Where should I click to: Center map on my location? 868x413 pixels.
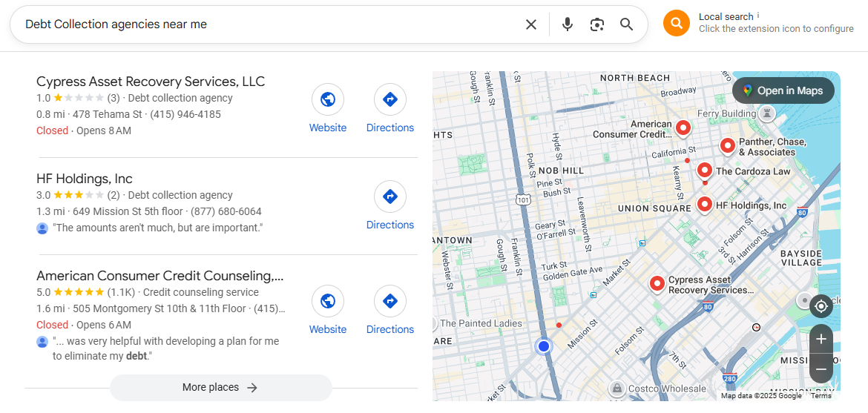pos(821,306)
